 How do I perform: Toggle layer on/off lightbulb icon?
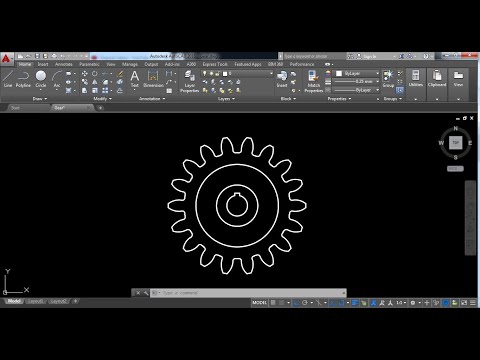204,73
